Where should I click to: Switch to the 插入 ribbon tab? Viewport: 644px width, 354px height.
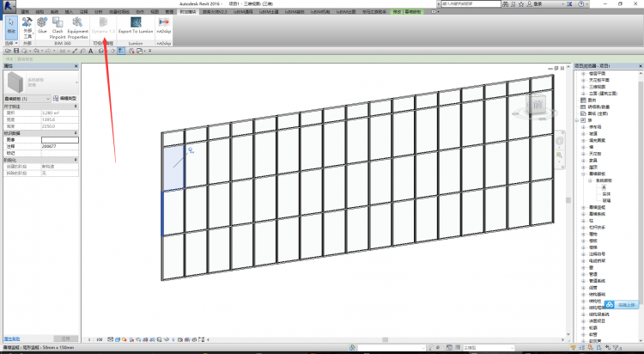[x=69, y=12]
